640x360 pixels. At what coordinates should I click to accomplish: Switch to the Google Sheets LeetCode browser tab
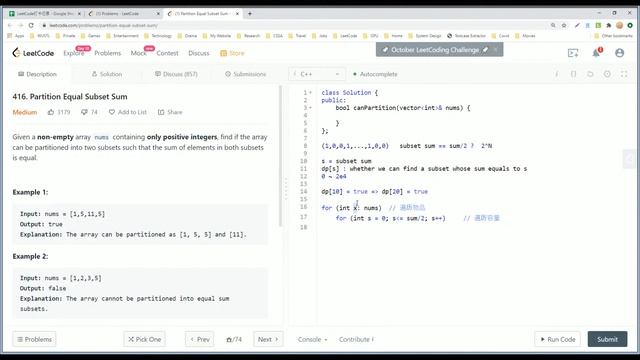(x=45, y=13)
